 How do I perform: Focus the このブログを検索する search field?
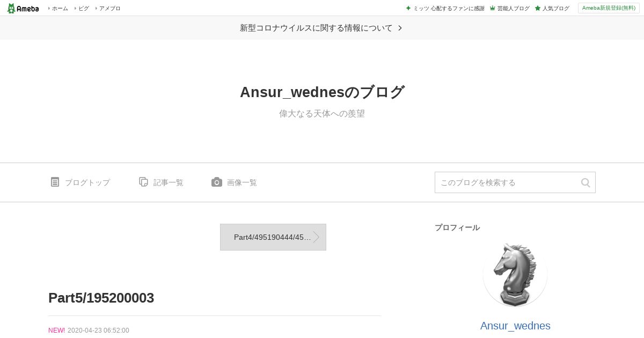(x=507, y=182)
